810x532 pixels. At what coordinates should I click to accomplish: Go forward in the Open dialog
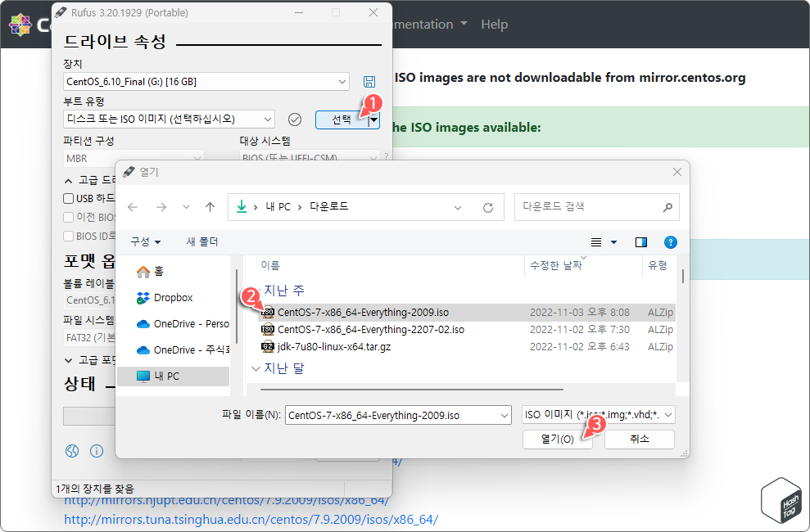tap(161, 207)
